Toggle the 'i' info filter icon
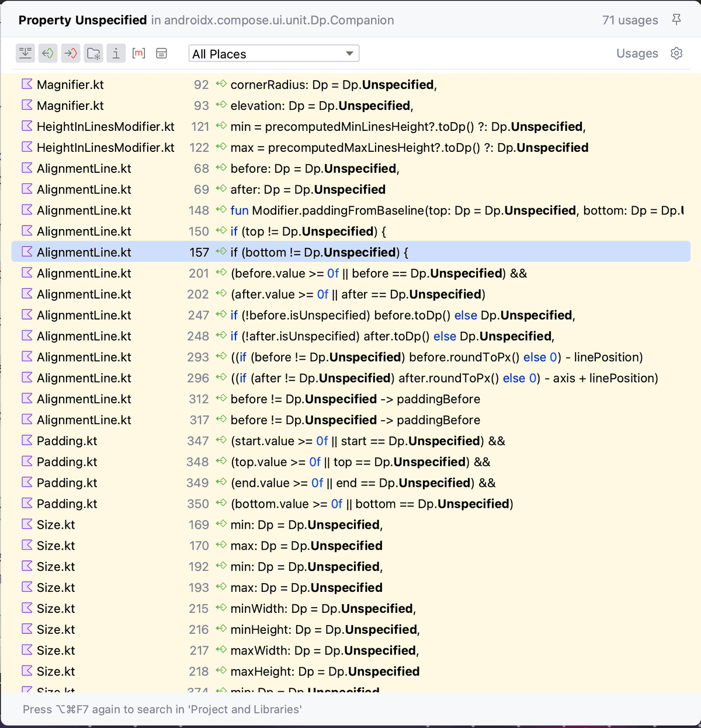This screenshot has height=728, width=701. [116, 53]
